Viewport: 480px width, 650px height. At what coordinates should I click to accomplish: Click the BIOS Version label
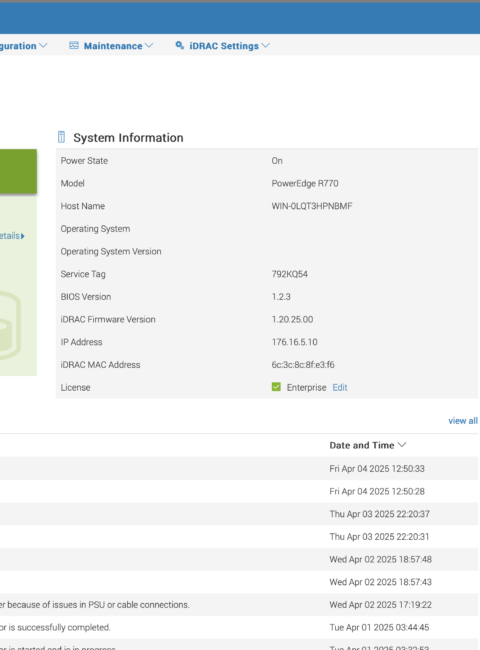pos(86,297)
